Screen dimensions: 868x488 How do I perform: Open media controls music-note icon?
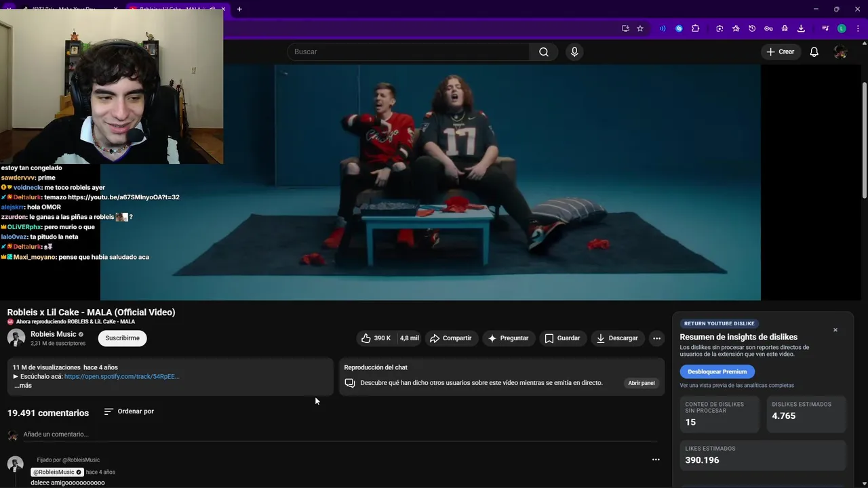pyautogui.click(x=825, y=28)
